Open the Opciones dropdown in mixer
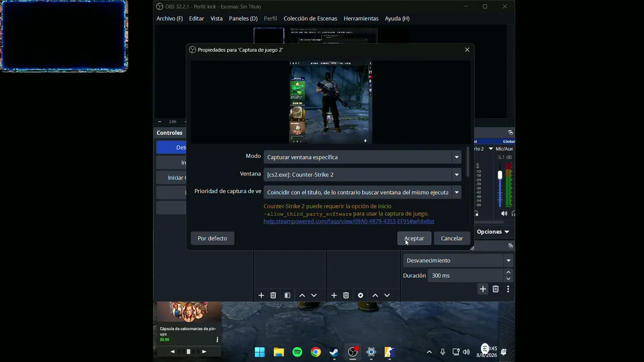This screenshot has width=644, height=362. (x=493, y=232)
